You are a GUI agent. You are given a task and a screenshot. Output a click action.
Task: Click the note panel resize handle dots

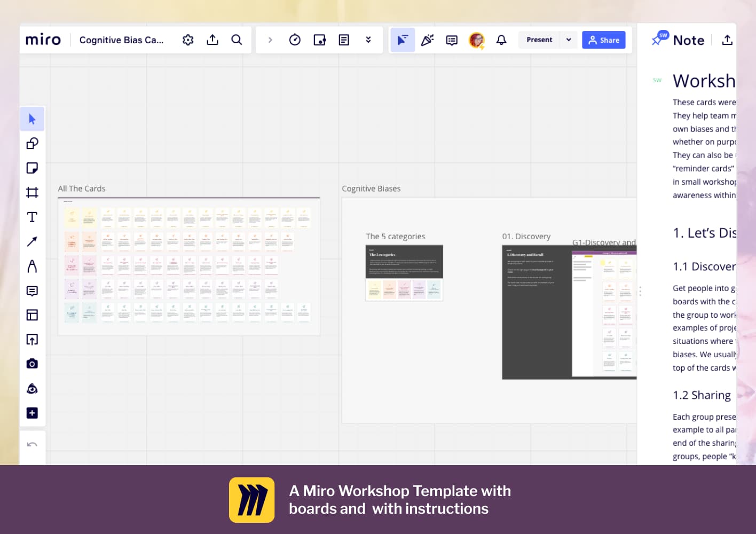click(x=640, y=291)
